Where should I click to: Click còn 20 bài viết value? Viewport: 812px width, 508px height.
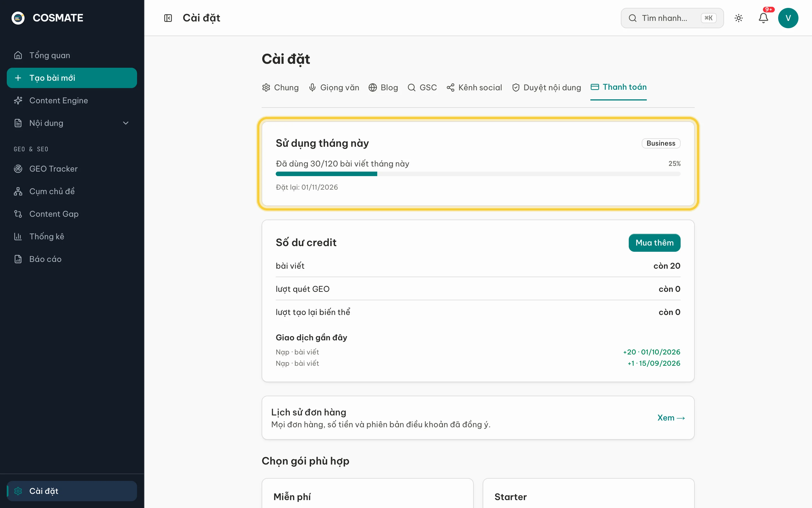pyautogui.click(x=667, y=266)
